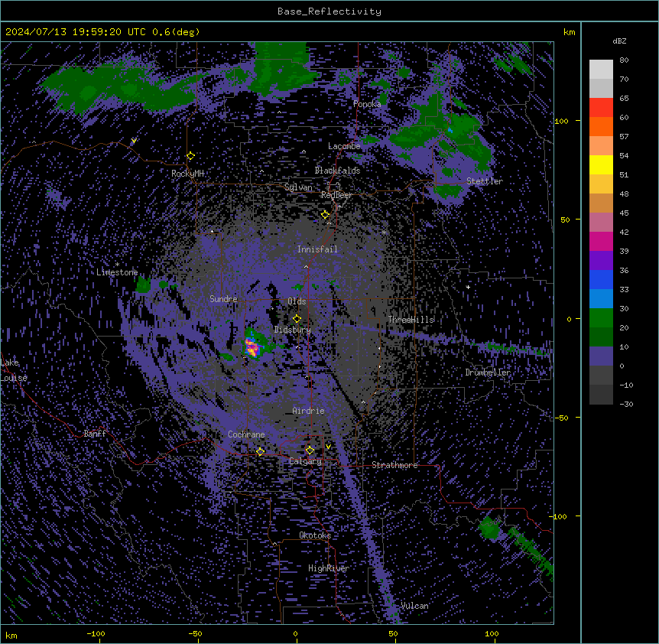Screen dimensions: 659x644
Task: Click the dBZ legend heading
Action: (619, 41)
